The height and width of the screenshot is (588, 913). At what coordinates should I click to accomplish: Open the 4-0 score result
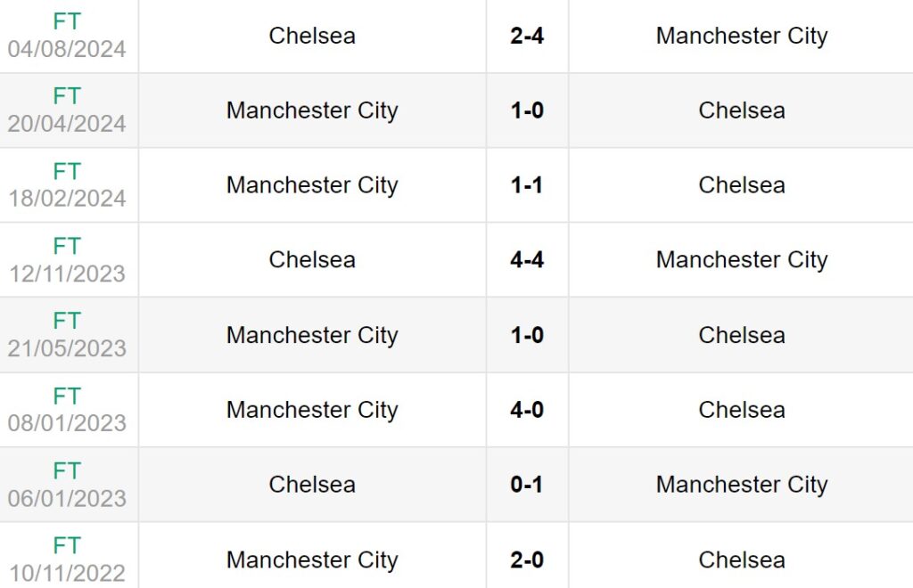tap(527, 410)
